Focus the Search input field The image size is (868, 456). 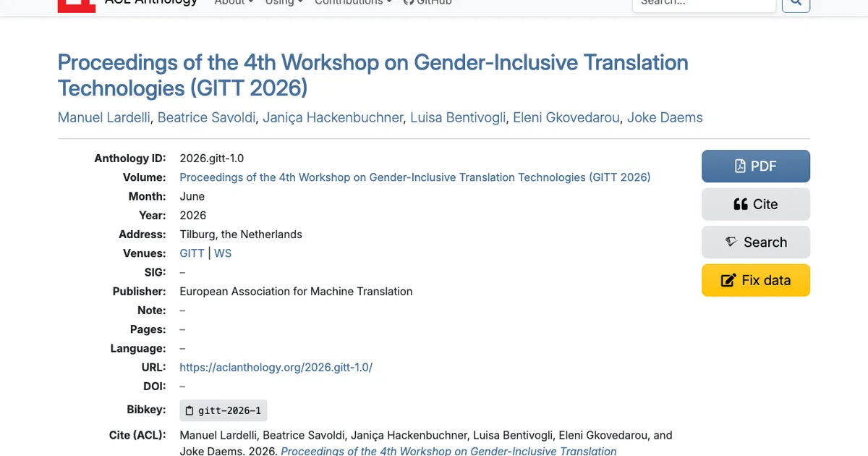pos(704,4)
